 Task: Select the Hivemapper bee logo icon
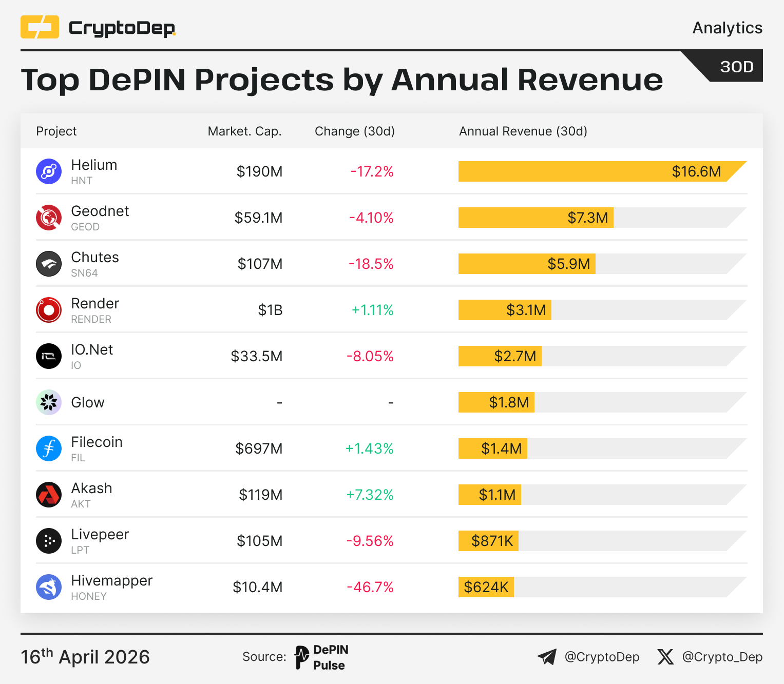pyautogui.click(x=49, y=587)
